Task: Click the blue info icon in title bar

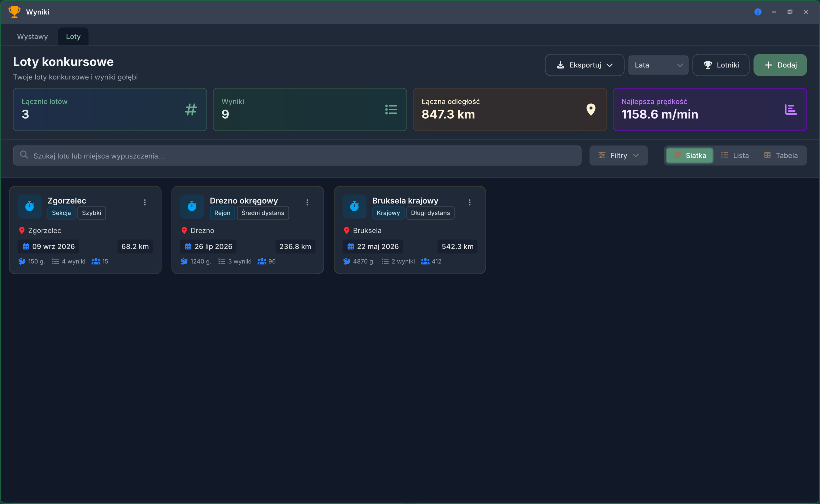Action: 758,12
